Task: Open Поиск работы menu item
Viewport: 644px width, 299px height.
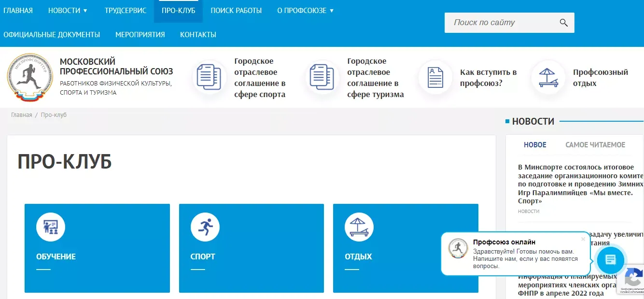Action: [x=236, y=10]
